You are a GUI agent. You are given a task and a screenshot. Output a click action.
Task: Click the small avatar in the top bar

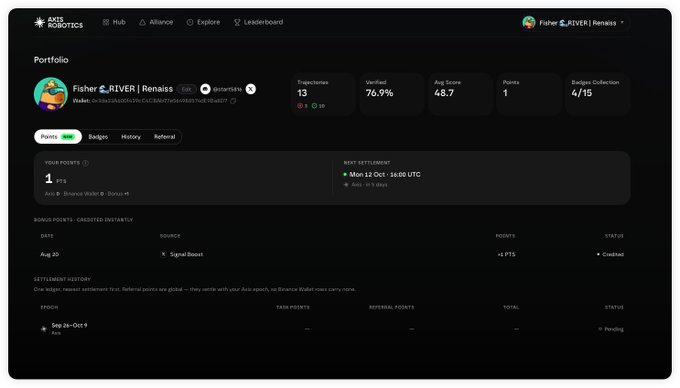[x=529, y=22]
